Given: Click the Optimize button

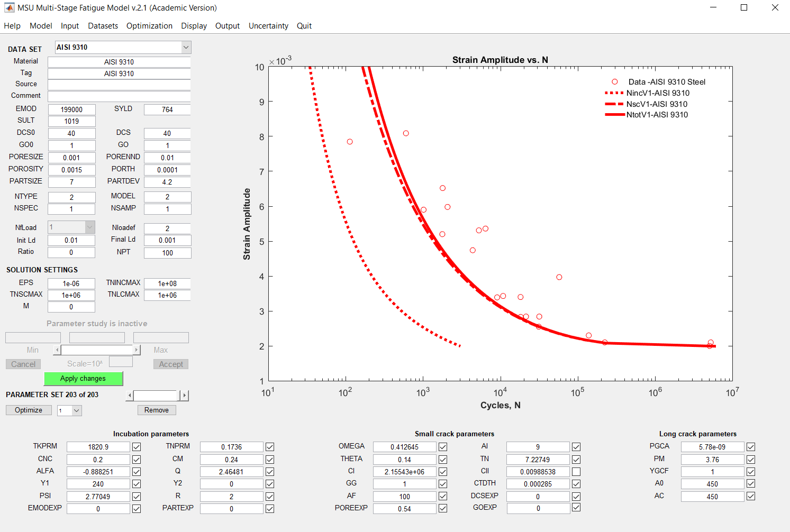Looking at the screenshot, I should pos(29,410).
